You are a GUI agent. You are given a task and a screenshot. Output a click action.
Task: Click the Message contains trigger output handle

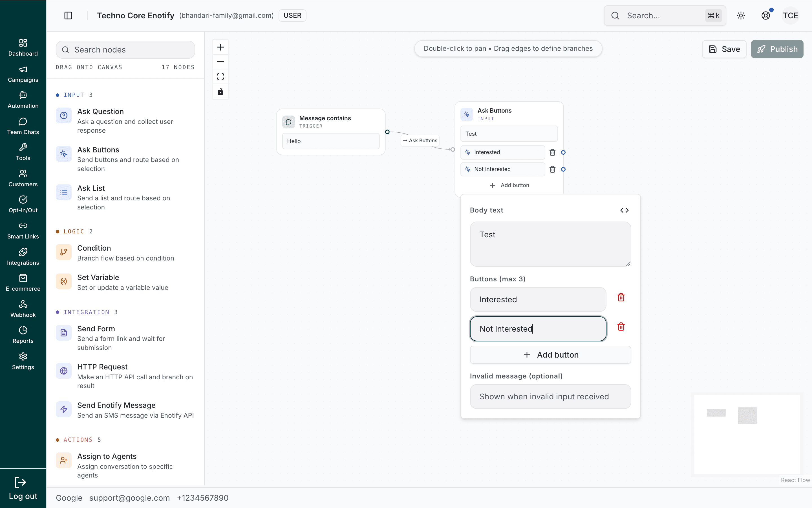click(x=387, y=132)
